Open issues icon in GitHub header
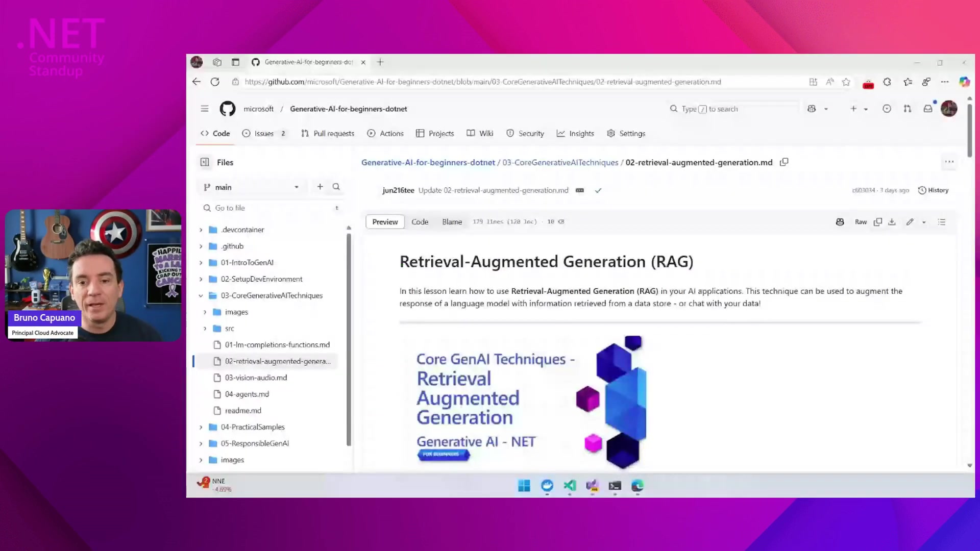 pos(887,109)
